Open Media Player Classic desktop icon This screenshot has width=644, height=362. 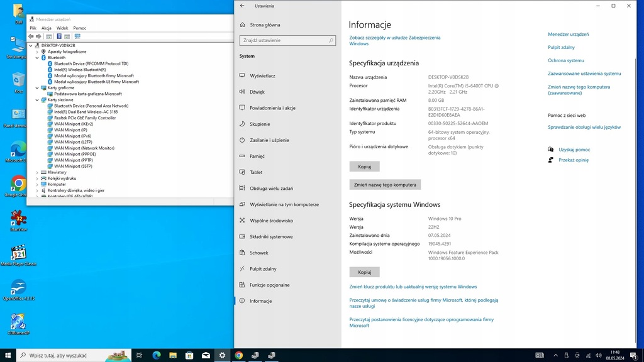[18, 255]
